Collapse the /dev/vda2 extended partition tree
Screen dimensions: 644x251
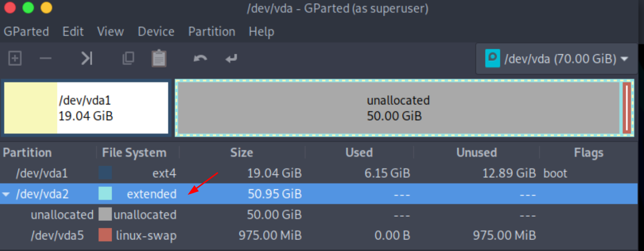click(6, 194)
